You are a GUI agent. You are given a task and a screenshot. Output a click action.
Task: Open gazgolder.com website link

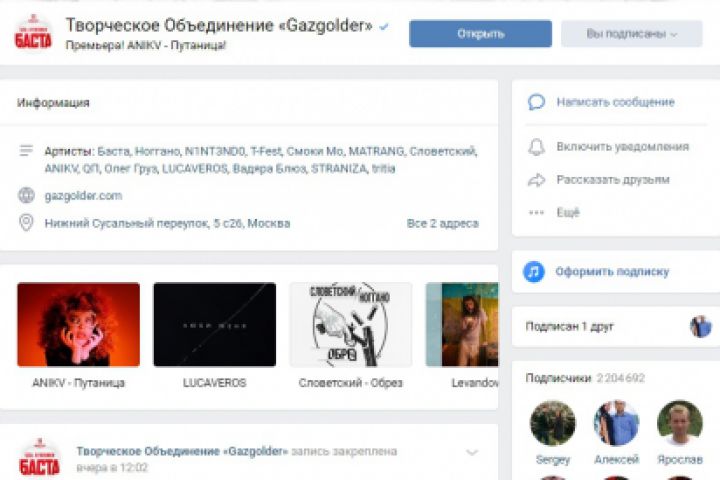83,196
